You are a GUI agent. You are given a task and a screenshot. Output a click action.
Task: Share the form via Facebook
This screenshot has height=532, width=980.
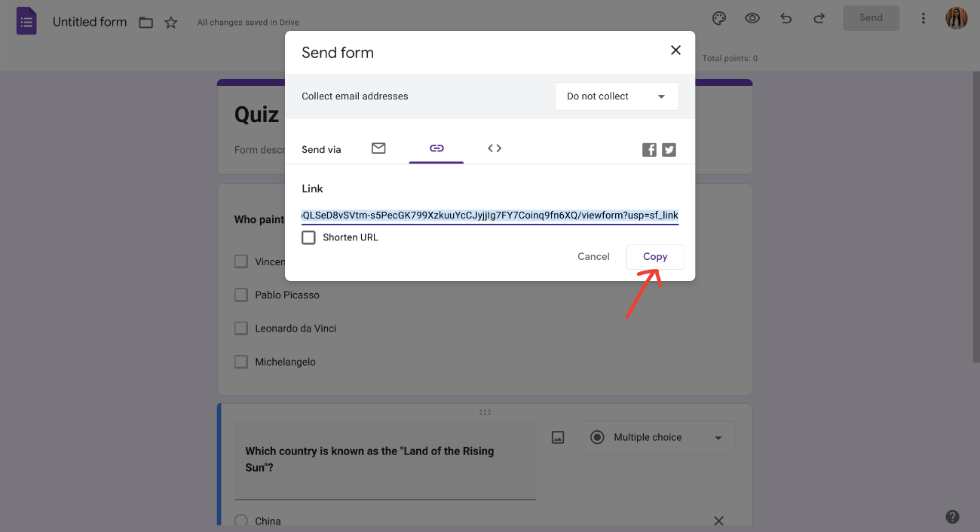click(649, 149)
